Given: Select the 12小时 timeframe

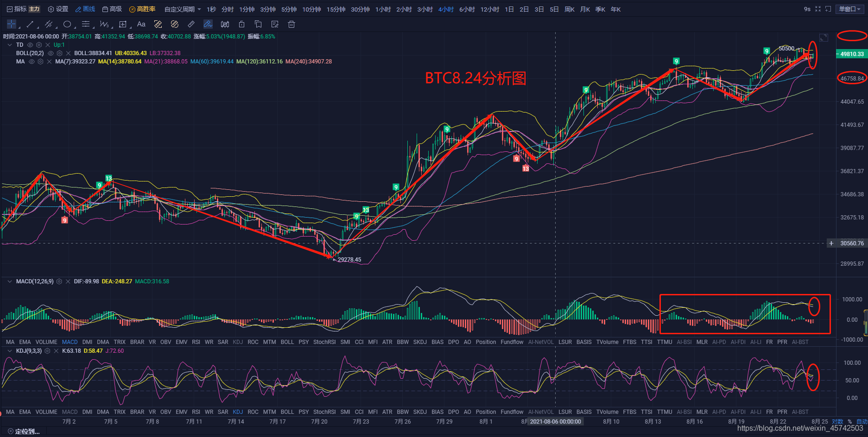Looking at the screenshot, I should (x=490, y=9).
